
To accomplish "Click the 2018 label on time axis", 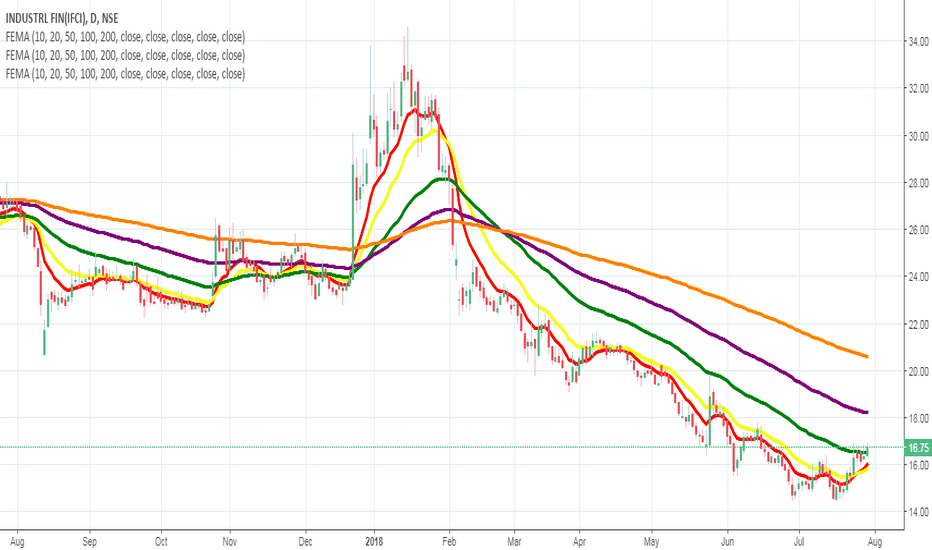I will click(x=374, y=542).
